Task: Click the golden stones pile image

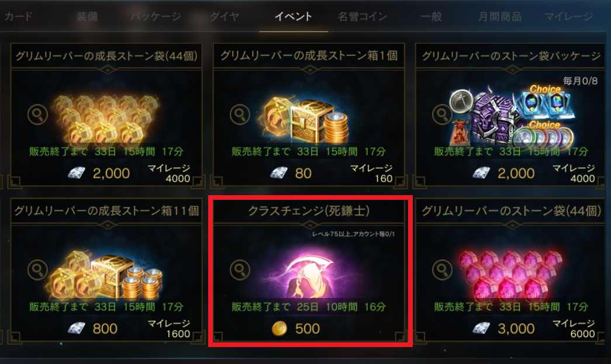Action: coord(106,119)
